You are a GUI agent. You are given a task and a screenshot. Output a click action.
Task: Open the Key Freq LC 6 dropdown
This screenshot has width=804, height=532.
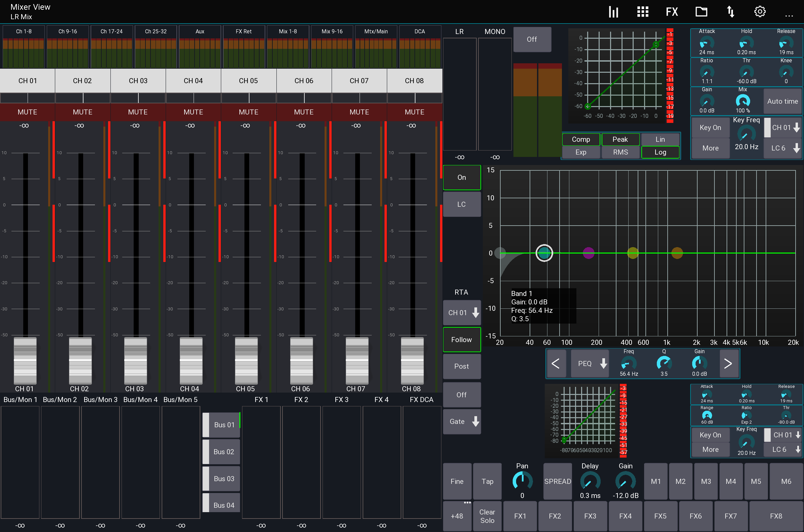[783, 147]
